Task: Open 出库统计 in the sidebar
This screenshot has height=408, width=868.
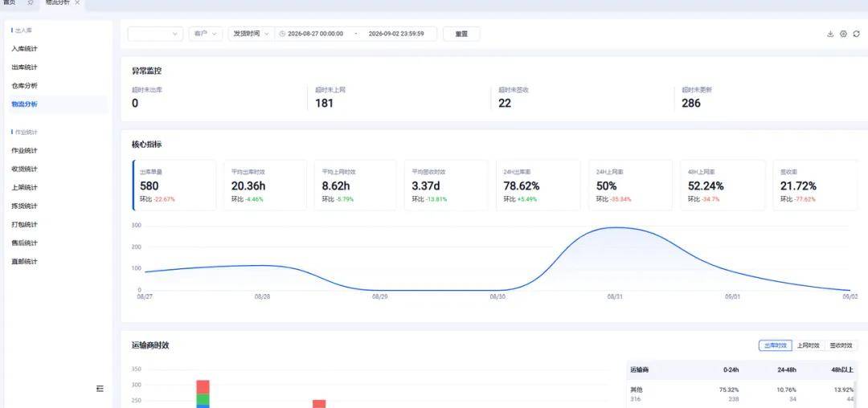Action: click(24, 67)
